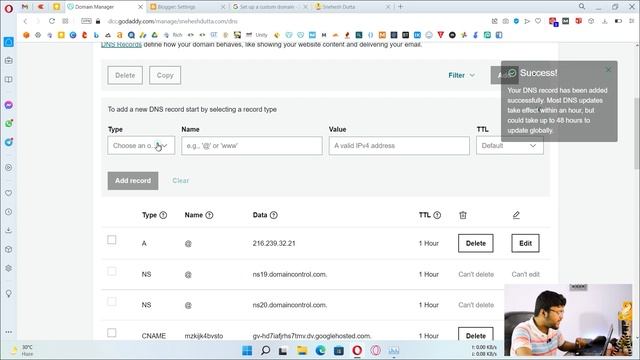640x360 pixels.
Task: Click the page vertical scrollbar
Action: click(x=637, y=133)
